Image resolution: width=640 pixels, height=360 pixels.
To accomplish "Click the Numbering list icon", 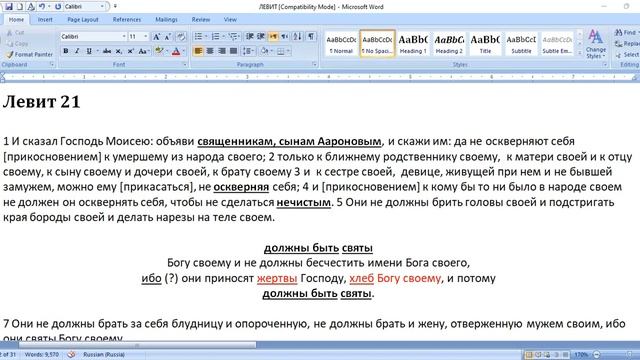I will pos(216,37).
